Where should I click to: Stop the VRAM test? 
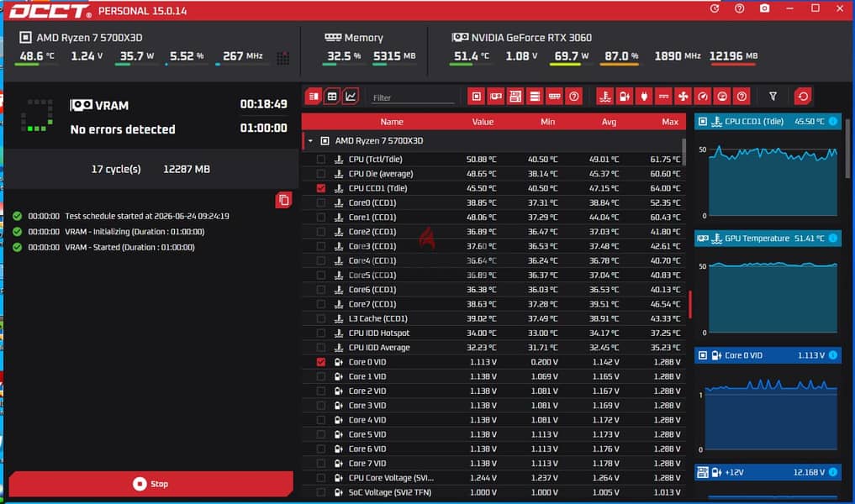[151, 484]
